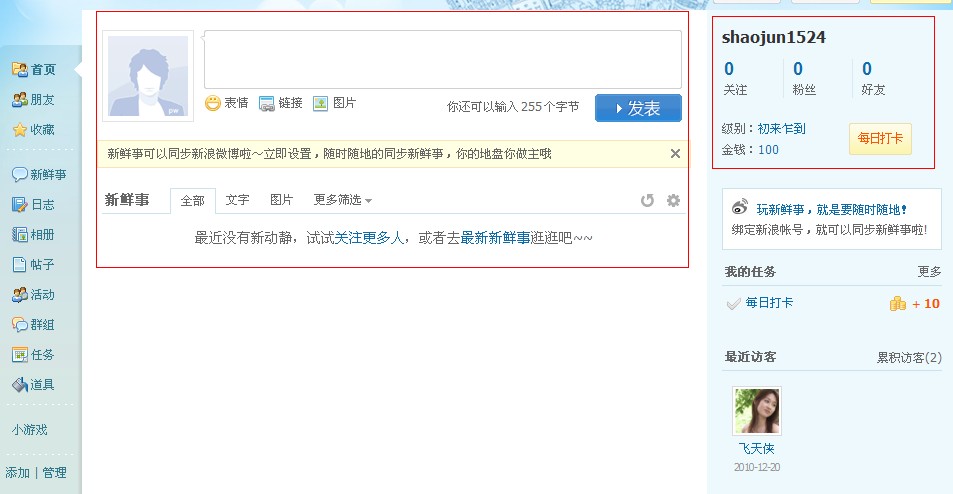The width and height of the screenshot is (953, 494).
Task: Open the 任务 tasks icon in sidebar
Action: coord(19,354)
